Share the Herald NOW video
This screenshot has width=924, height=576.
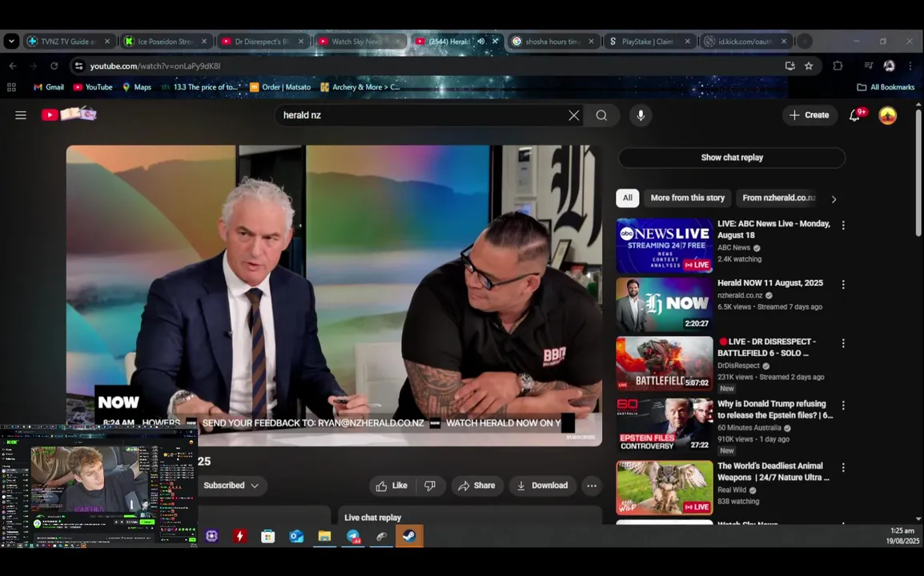click(476, 486)
